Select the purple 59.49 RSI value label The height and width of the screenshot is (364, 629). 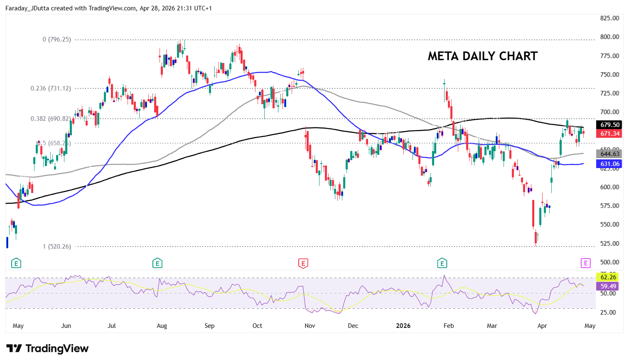point(608,286)
